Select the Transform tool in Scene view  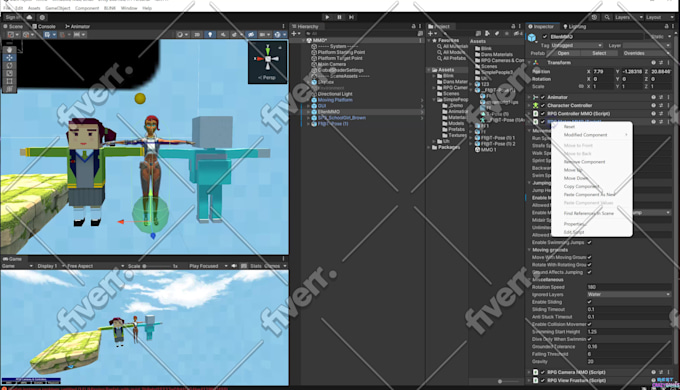[x=9, y=89]
